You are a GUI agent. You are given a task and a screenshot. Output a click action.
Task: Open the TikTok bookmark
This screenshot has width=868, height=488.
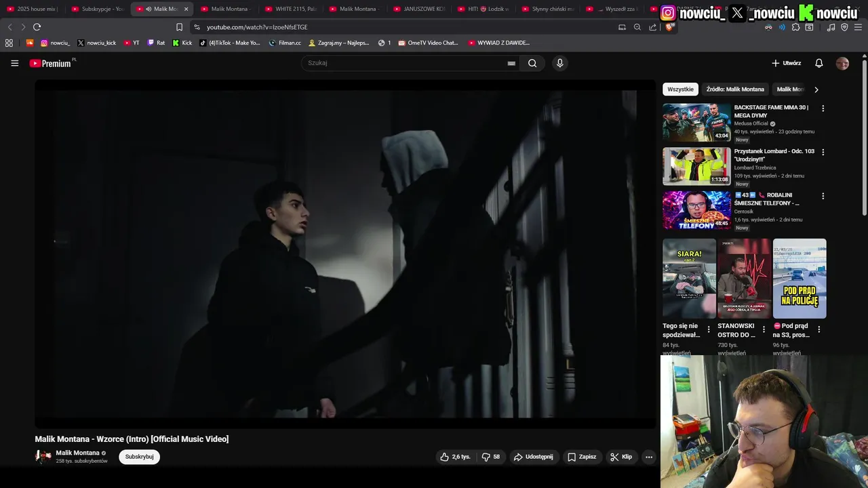(229, 43)
